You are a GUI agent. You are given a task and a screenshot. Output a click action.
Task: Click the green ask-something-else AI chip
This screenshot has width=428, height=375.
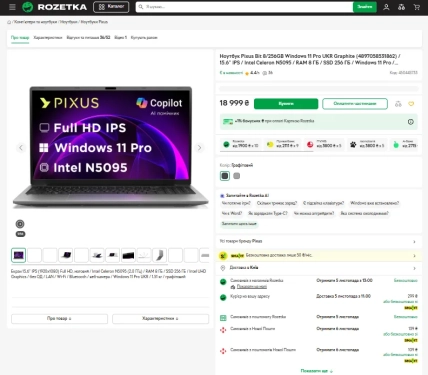(239, 224)
